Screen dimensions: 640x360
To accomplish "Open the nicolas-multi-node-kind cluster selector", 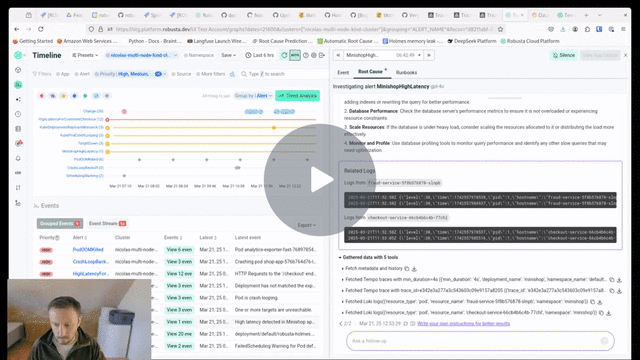I will tap(141, 55).
